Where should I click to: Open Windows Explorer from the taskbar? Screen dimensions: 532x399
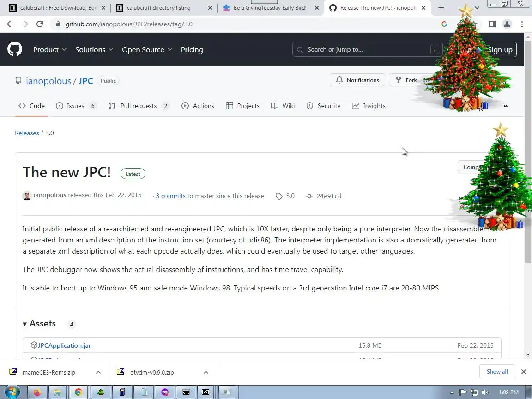[57, 392]
